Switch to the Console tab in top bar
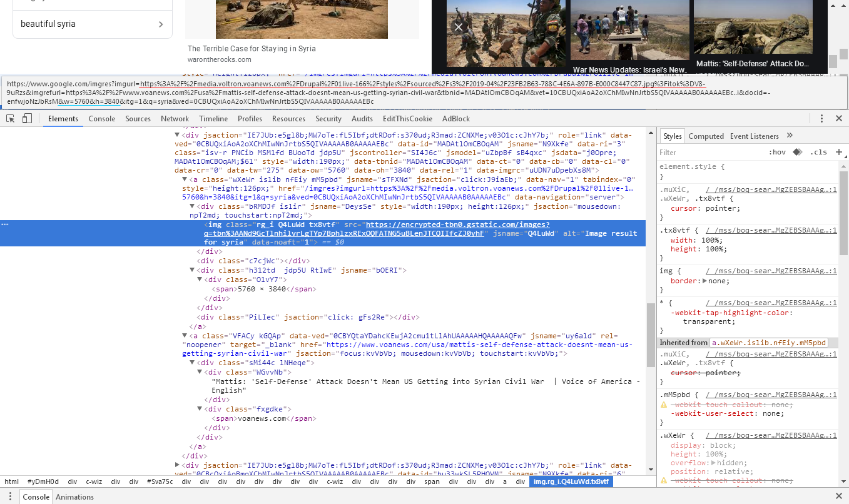Screen dimensions: 849x504 pyautogui.click(x=101, y=119)
